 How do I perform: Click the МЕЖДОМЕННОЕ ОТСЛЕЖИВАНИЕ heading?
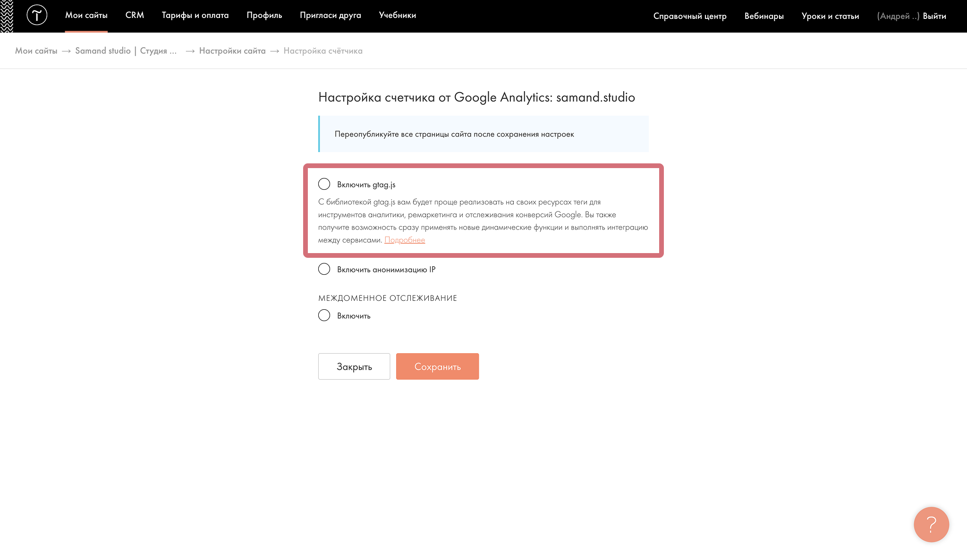pos(388,298)
